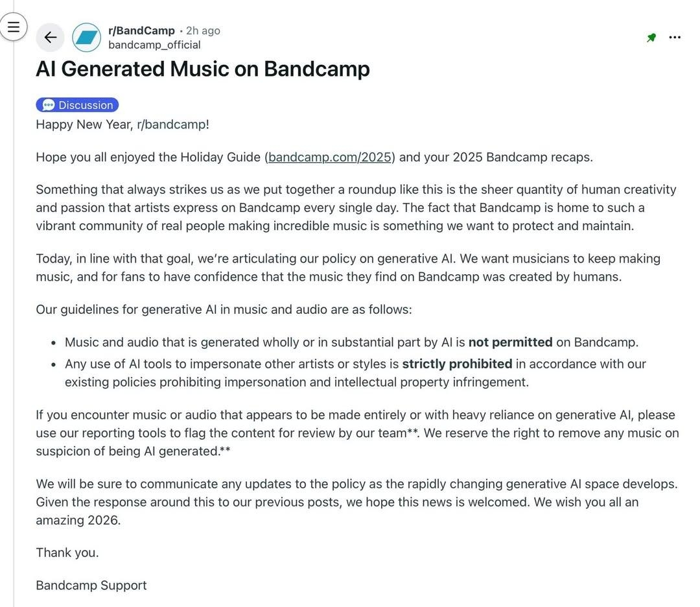The height and width of the screenshot is (607, 700).
Task: Open the three-dot post options menu
Action: pos(675,38)
